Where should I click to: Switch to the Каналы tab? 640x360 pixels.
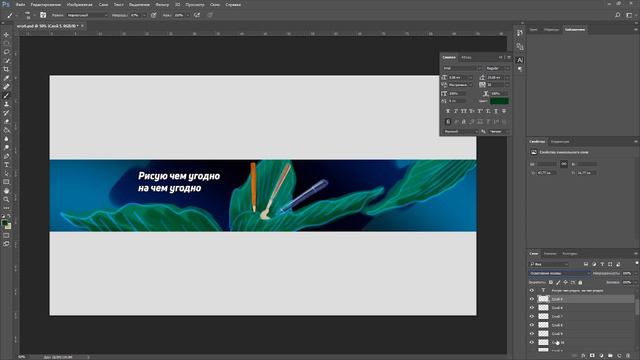(550, 253)
